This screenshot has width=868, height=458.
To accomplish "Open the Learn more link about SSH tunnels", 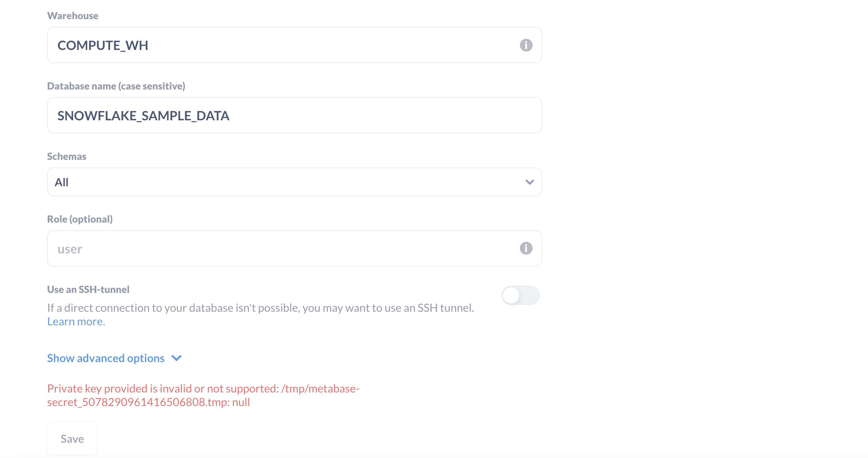I will click(75, 321).
